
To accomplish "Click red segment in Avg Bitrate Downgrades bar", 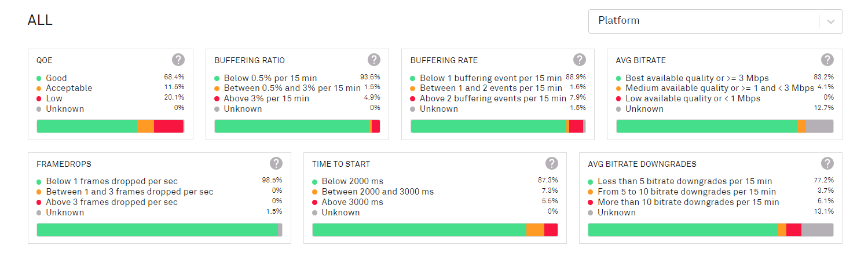I will click(793, 230).
